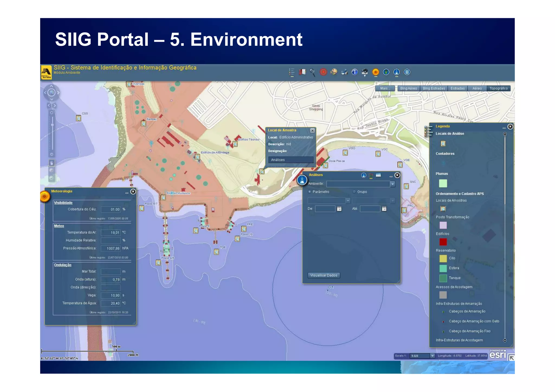Screen dimensions: 555x392
Task: Click the Cilo yellow legend swatch
Action: click(x=443, y=258)
